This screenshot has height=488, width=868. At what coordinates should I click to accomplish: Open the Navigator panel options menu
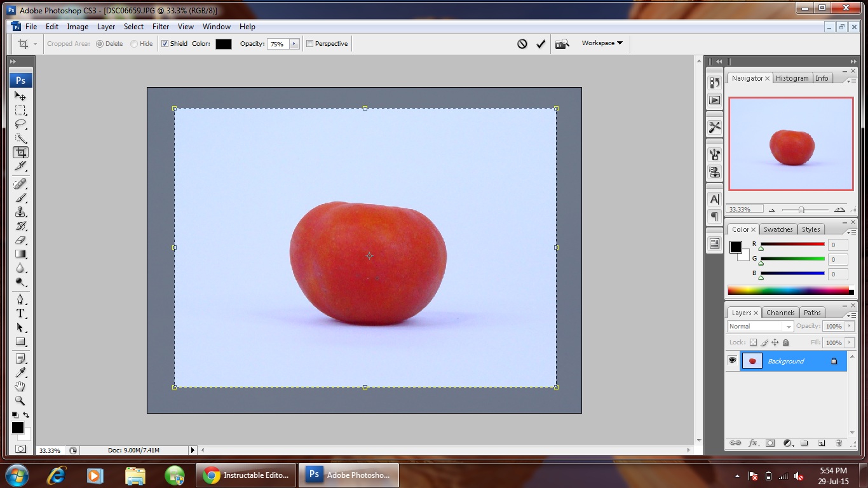click(850, 80)
